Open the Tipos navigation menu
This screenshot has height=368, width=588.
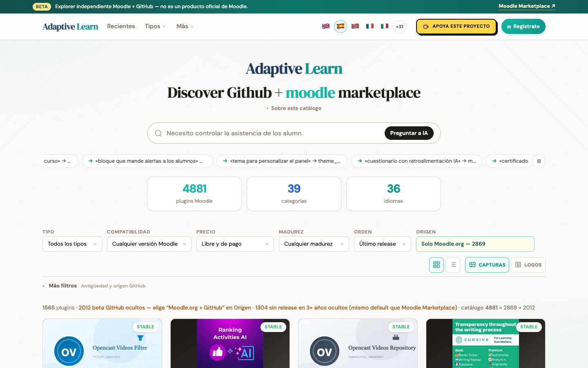[155, 26]
